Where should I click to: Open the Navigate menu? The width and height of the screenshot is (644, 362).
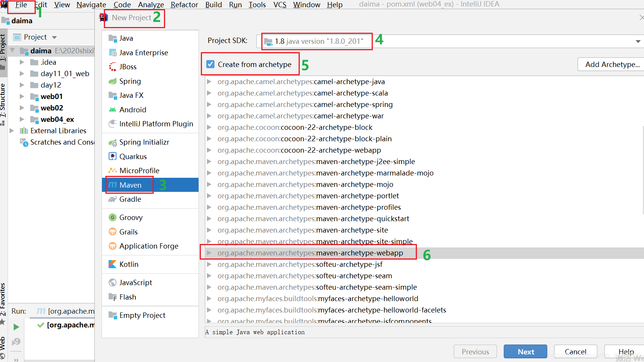(x=91, y=5)
